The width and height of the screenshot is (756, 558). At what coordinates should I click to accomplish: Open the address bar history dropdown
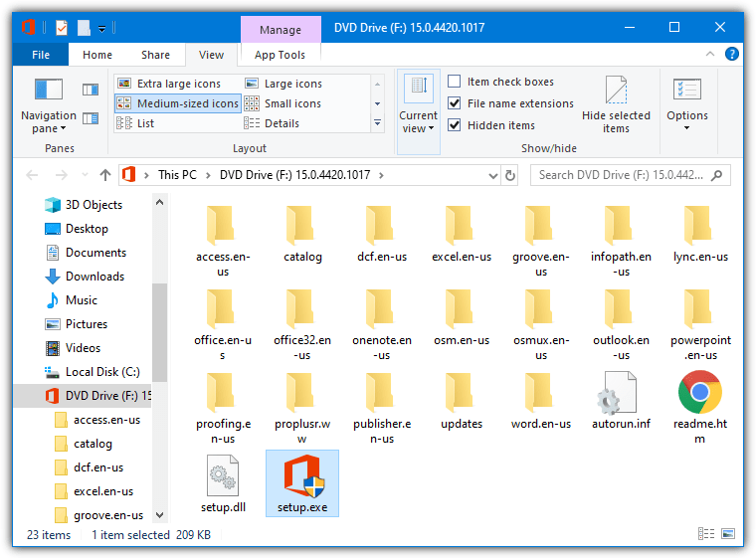pos(492,175)
